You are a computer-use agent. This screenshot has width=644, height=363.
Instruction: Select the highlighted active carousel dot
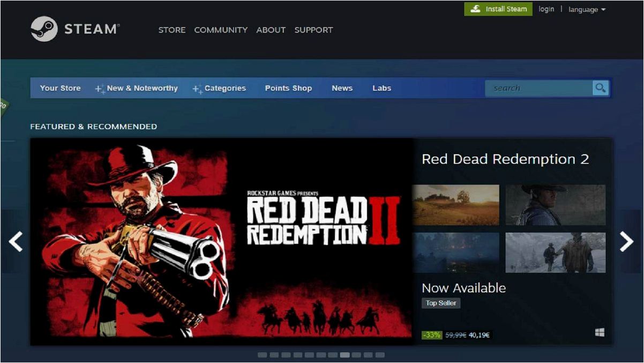tap(345, 355)
